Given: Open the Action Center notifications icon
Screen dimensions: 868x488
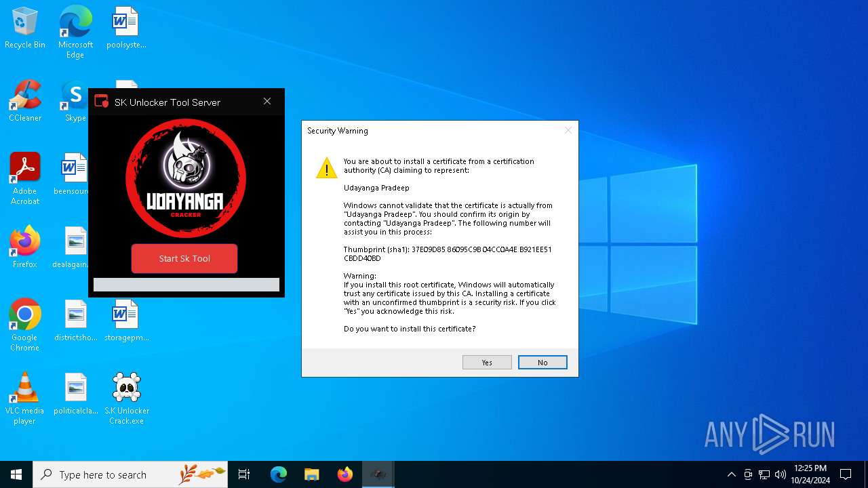Looking at the screenshot, I should (846, 474).
